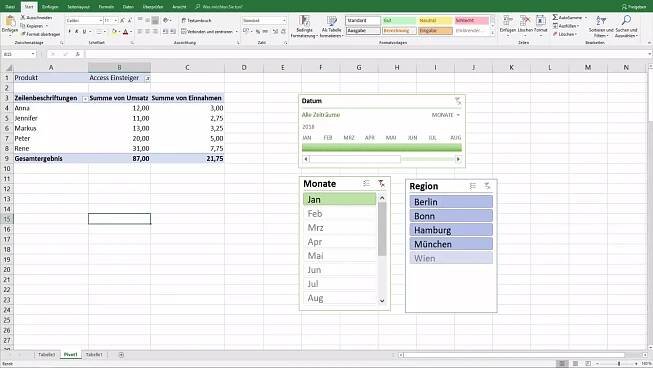Screen dimensions: 653x368
Task: Select Mai in the Monate slicer
Action: click(x=339, y=256)
